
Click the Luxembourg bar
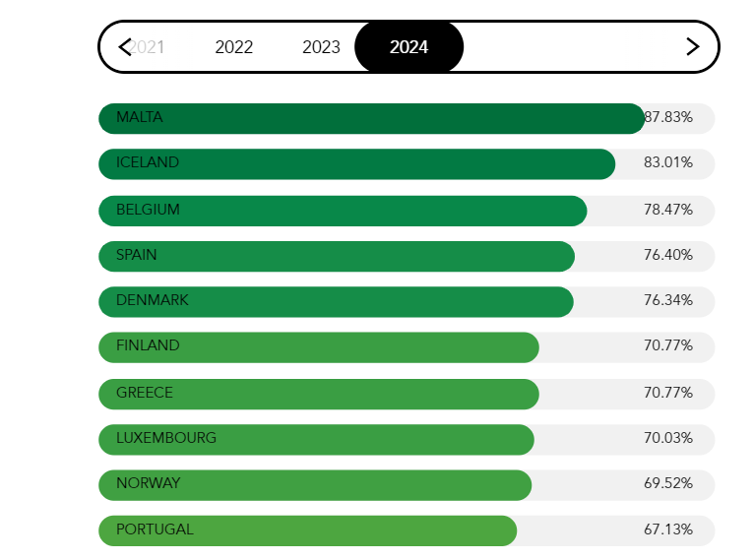pos(316,439)
